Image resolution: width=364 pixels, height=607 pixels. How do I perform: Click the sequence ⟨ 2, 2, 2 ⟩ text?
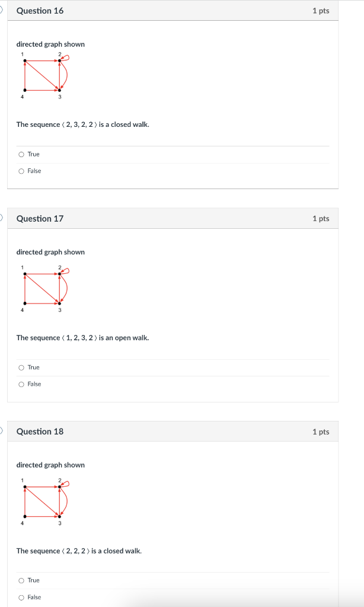click(x=78, y=551)
